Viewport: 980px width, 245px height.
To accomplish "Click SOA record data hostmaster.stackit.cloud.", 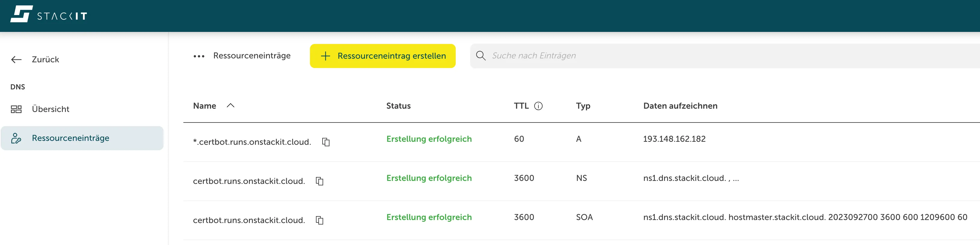I will 805,217.
